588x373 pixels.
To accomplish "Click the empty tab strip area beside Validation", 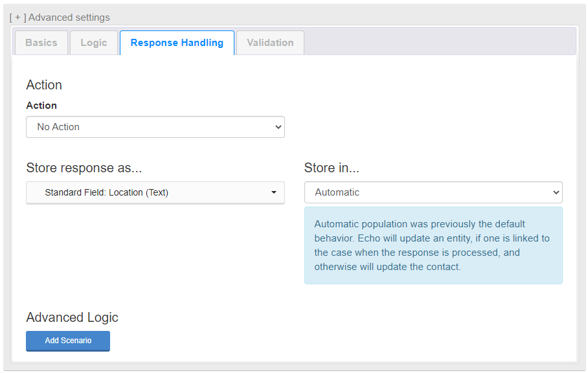I will (440, 42).
